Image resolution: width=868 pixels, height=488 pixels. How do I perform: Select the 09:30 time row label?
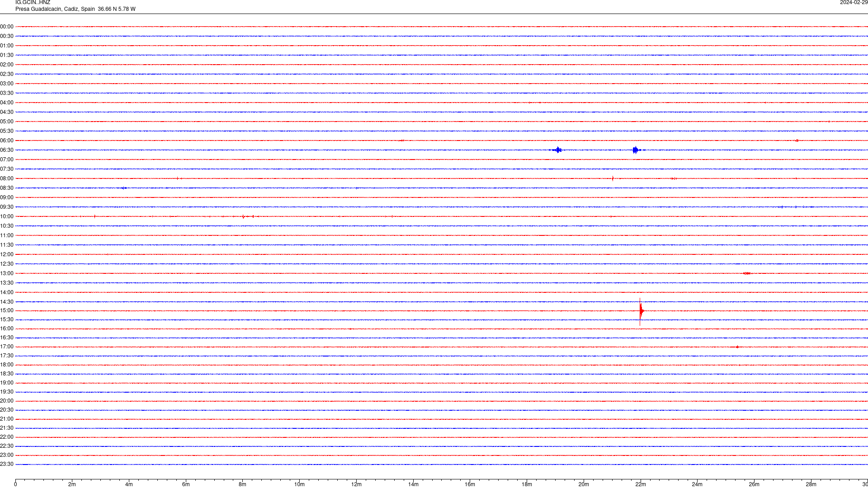coord(7,207)
